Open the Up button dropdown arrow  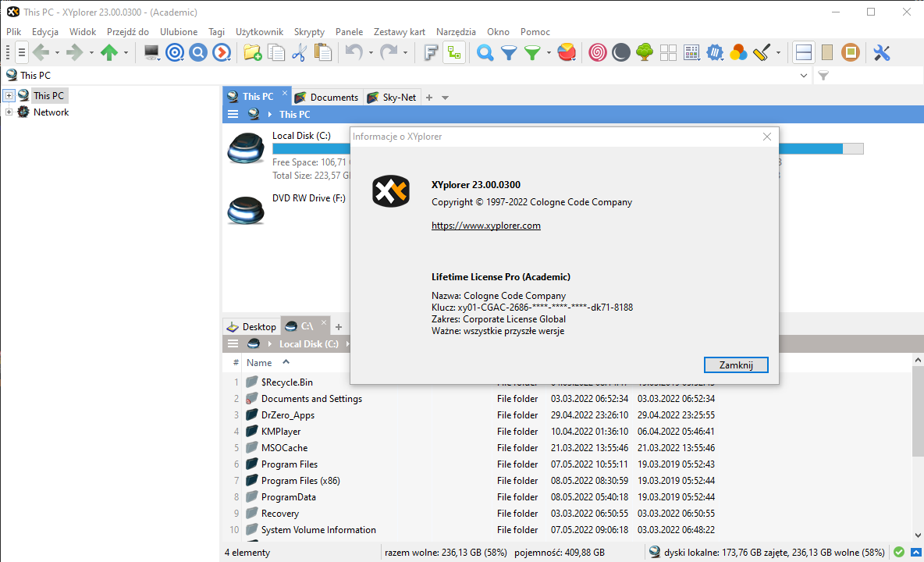126,53
